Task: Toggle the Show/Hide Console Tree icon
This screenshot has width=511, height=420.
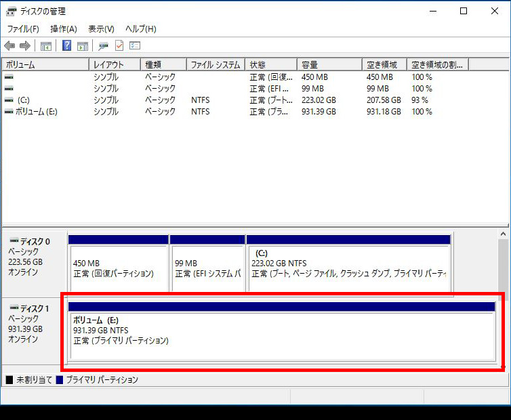Action: click(x=46, y=46)
